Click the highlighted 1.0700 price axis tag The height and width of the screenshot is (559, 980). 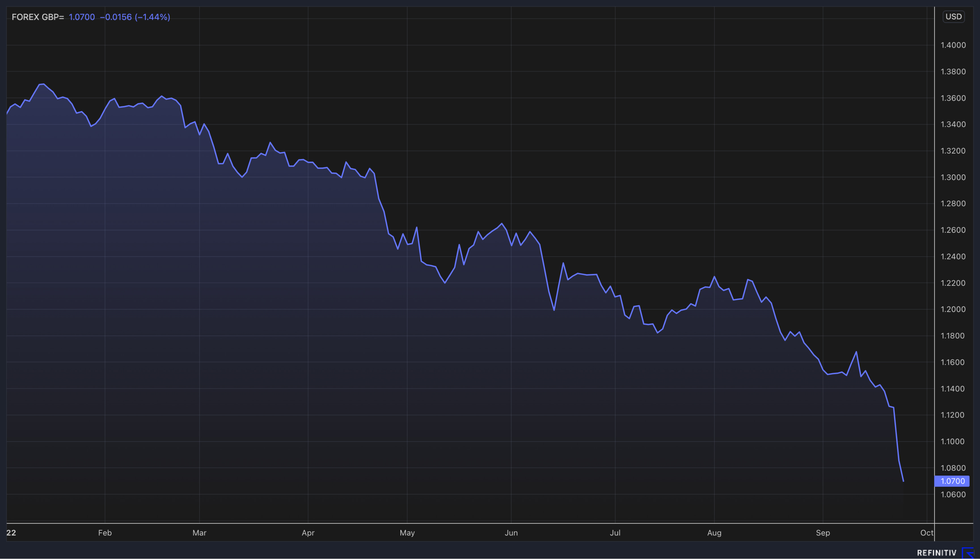click(x=952, y=481)
